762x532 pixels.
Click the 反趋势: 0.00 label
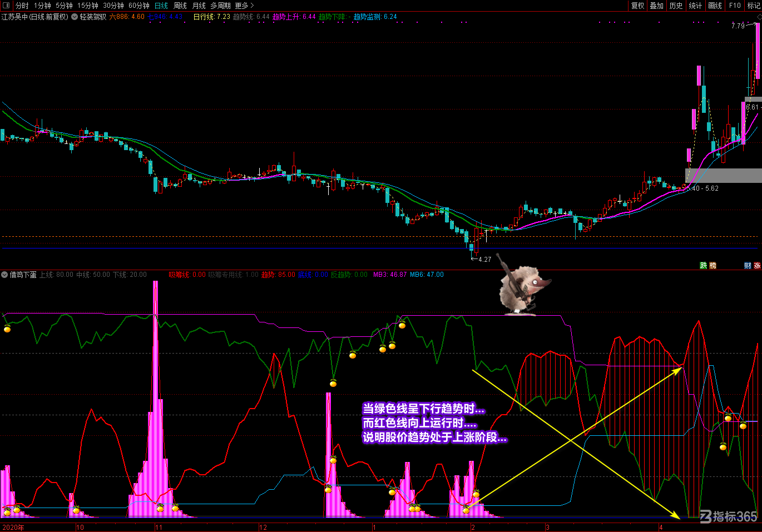coord(349,275)
